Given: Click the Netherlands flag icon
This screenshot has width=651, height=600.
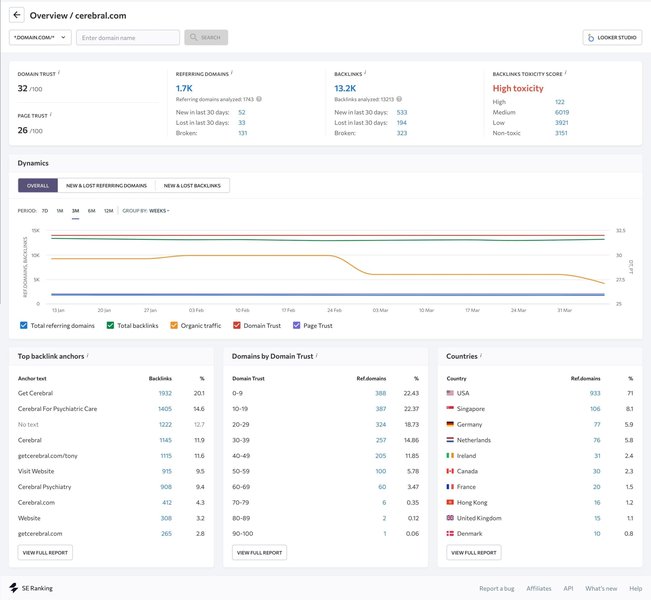Looking at the screenshot, I should point(450,440).
